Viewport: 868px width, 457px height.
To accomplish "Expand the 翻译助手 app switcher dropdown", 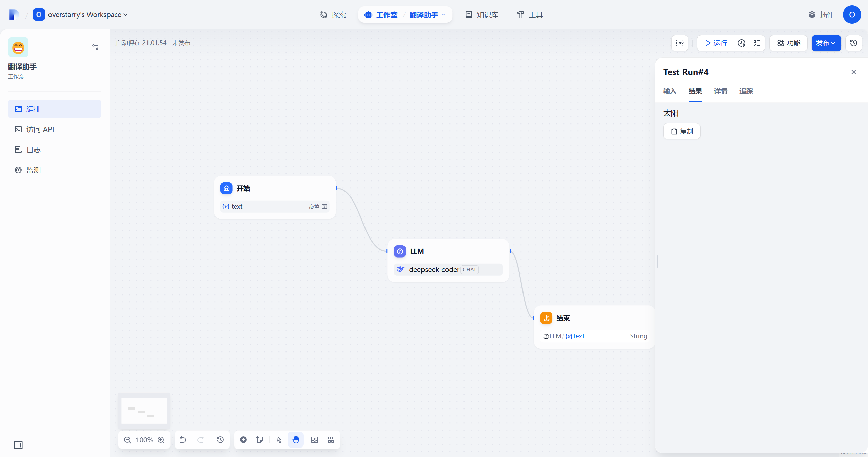I will (427, 15).
